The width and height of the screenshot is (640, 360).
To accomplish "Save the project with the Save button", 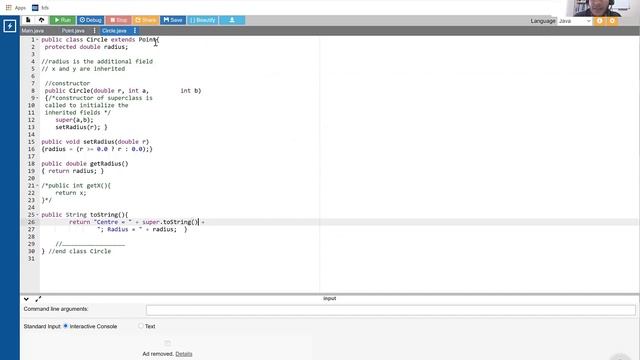I will [173, 20].
